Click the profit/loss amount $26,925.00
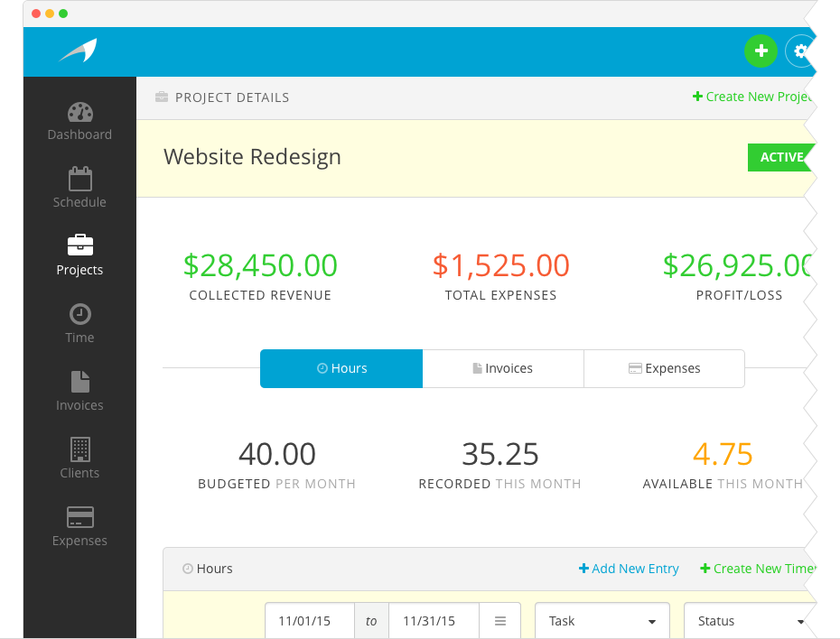 point(738,265)
